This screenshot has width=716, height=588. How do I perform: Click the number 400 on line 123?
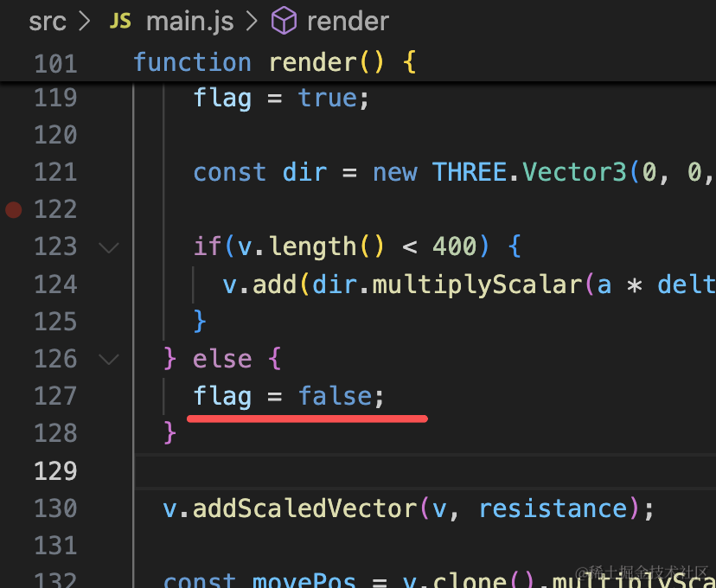point(454,247)
